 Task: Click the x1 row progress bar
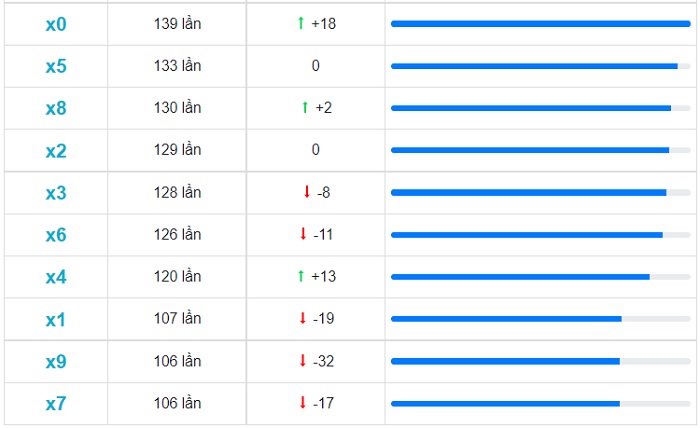[x=541, y=319]
